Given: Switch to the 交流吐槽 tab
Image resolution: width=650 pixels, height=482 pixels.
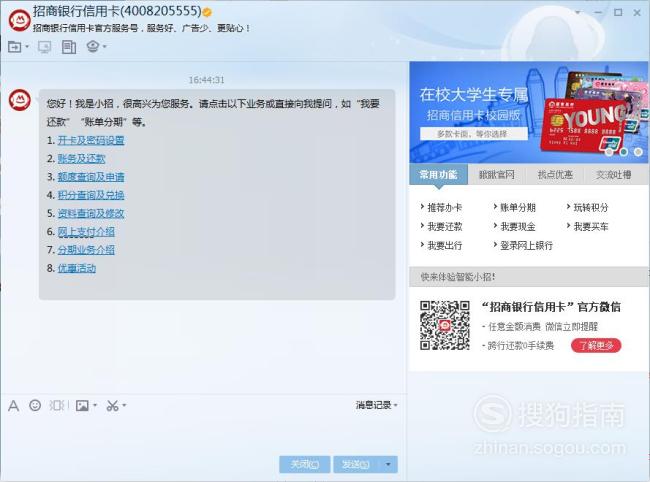Looking at the screenshot, I should [x=614, y=174].
